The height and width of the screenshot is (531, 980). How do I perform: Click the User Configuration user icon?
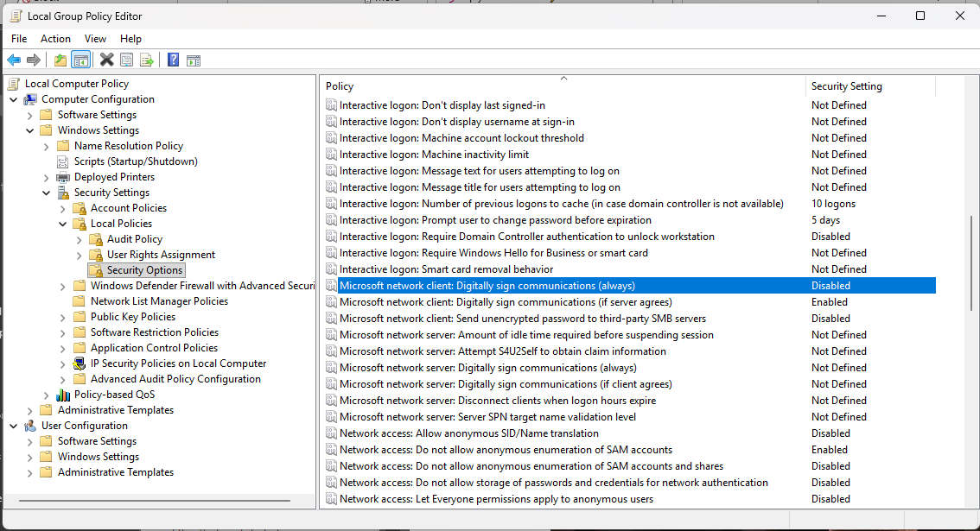tap(30, 426)
